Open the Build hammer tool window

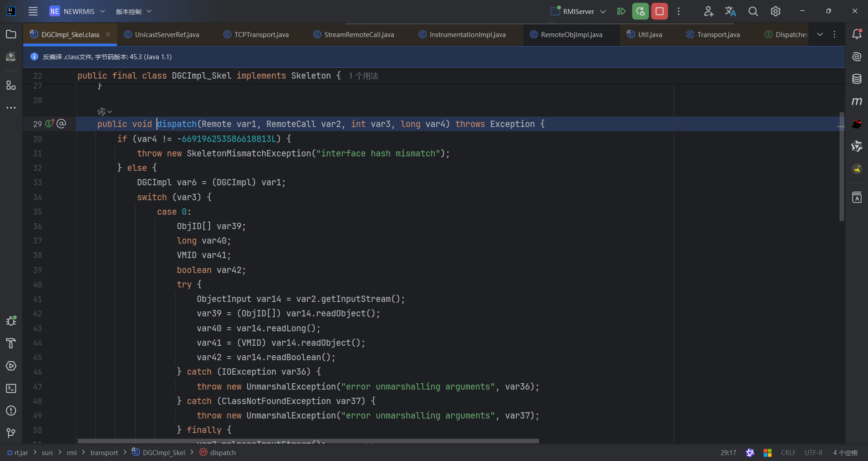pos(11,343)
